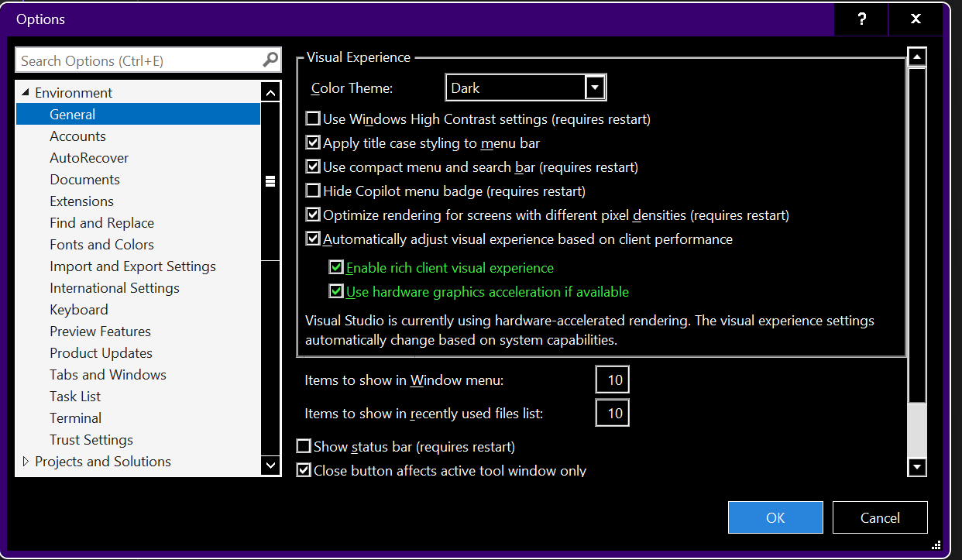The width and height of the screenshot is (962, 560).
Task: Open Product Updates page
Action: [x=101, y=352]
